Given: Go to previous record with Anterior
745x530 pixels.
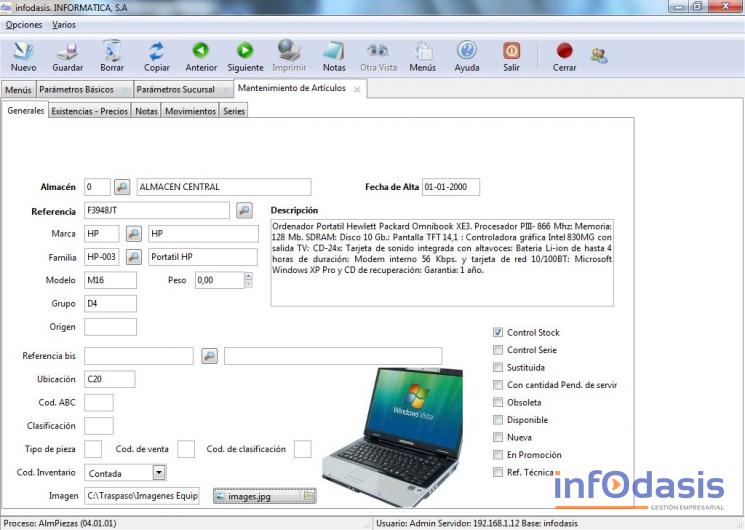Looking at the screenshot, I should pyautogui.click(x=201, y=56).
